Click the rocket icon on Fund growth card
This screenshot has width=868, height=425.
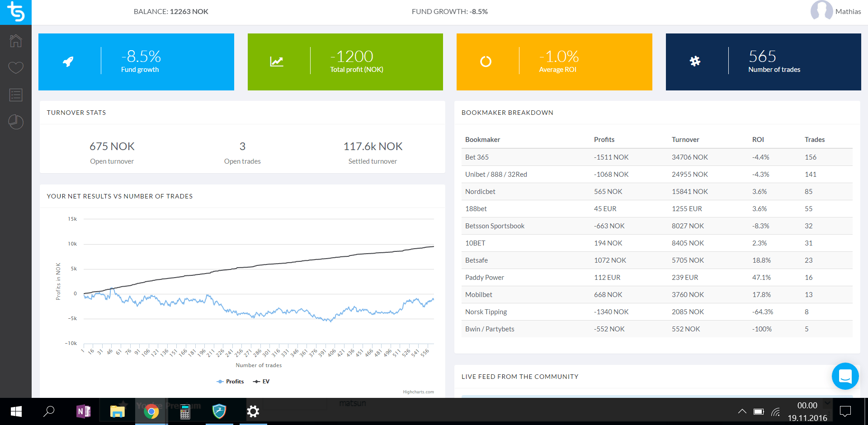coord(68,61)
